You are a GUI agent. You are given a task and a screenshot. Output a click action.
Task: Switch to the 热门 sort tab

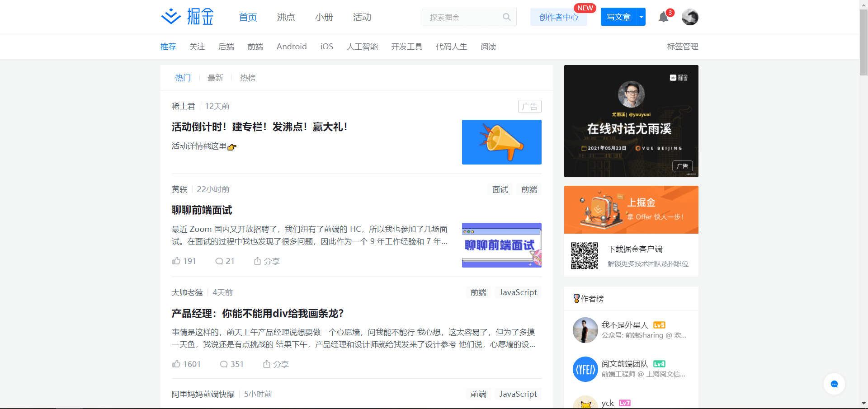click(x=183, y=78)
